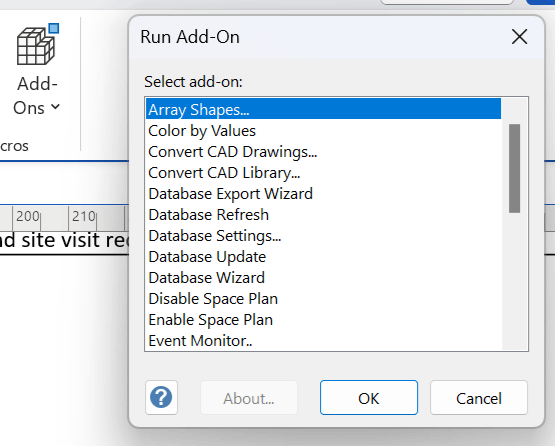
Task: Close the Run Add-On dialog
Action: point(519,37)
